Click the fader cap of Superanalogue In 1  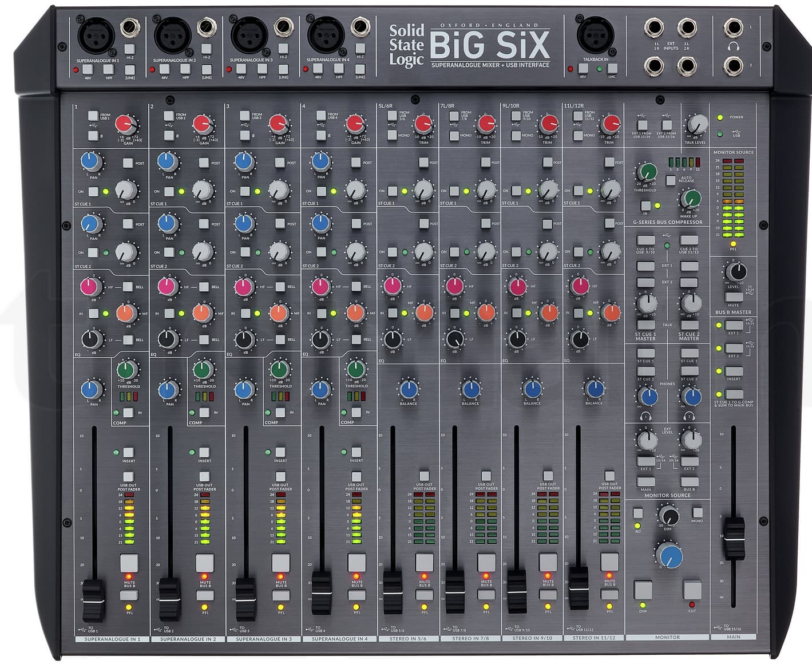pyautogui.click(x=93, y=600)
